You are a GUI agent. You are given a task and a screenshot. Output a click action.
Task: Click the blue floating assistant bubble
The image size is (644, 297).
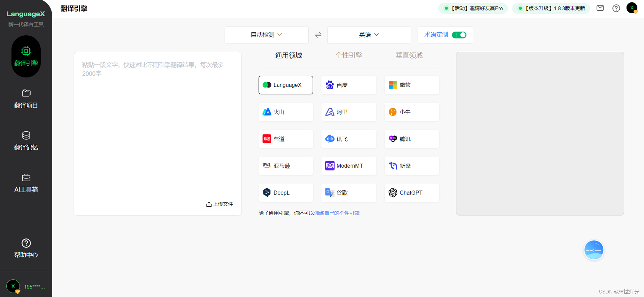(594, 250)
